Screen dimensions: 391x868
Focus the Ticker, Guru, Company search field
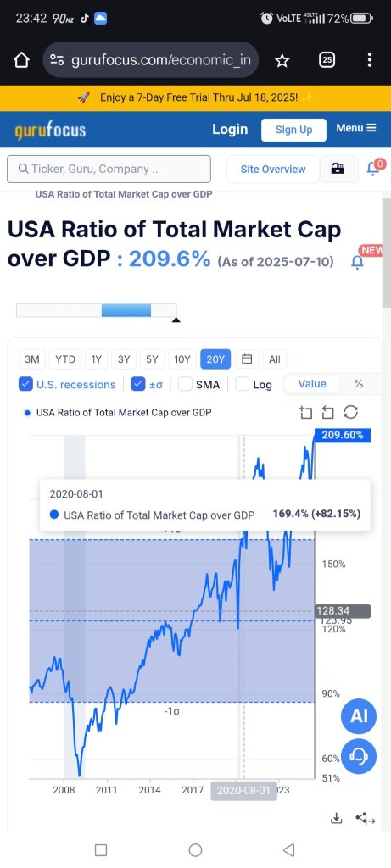(x=109, y=169)
